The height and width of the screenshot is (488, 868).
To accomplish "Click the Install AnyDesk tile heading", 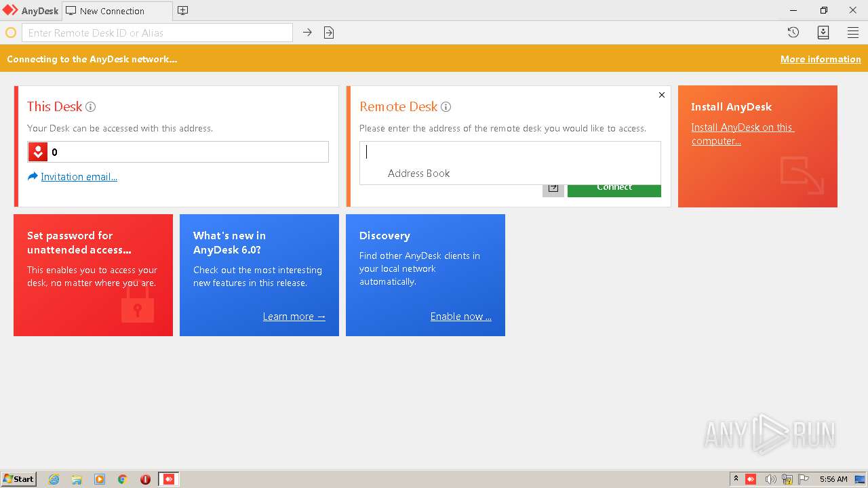I will [x=731, y=107].
